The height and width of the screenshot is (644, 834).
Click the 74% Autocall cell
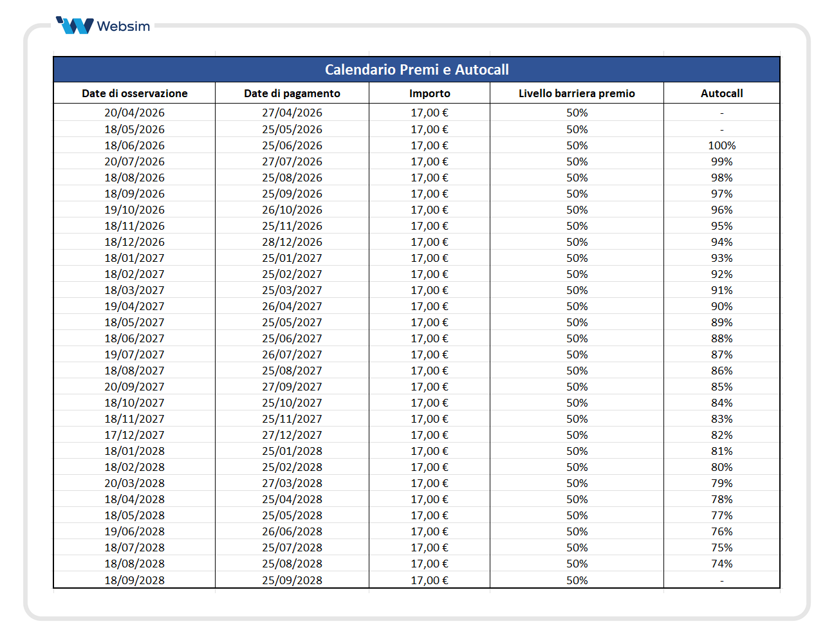[x=721, y=564]
